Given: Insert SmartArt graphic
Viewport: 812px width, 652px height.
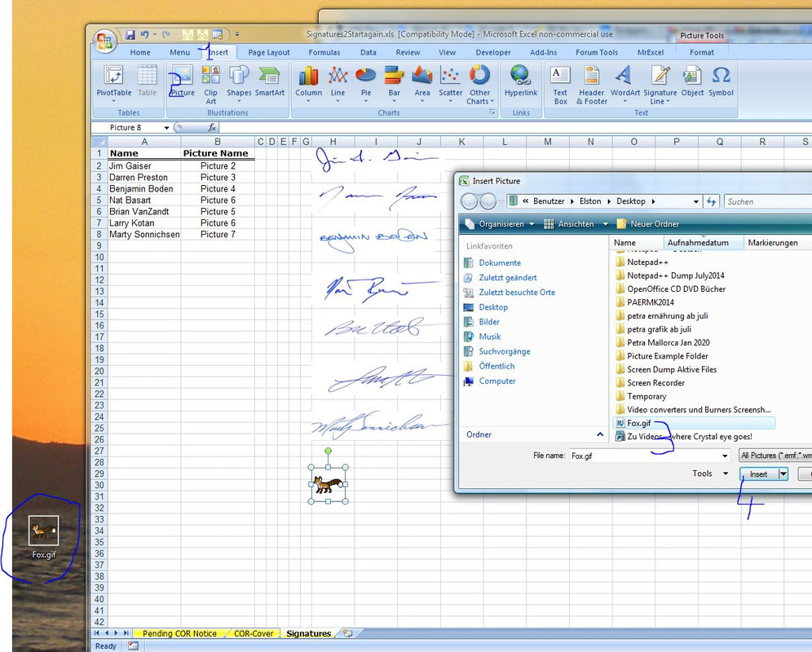Looking at the screenshot, I should pos(269,81).
